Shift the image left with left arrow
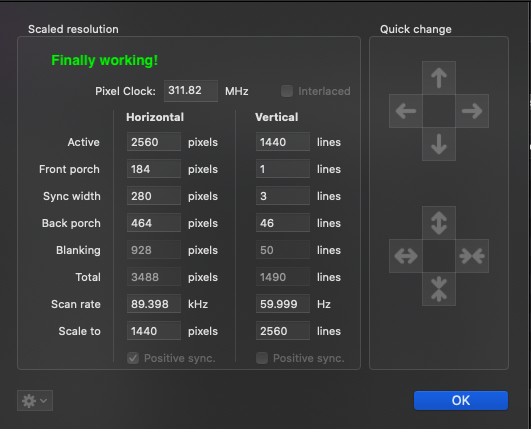531x429 pixels. tap(406, 111)
